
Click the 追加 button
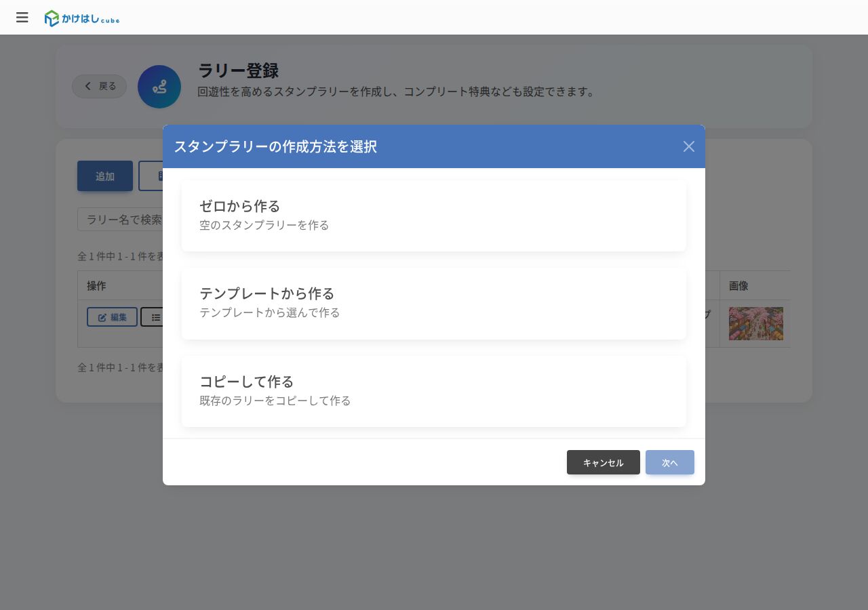click(x=105, y=176)
